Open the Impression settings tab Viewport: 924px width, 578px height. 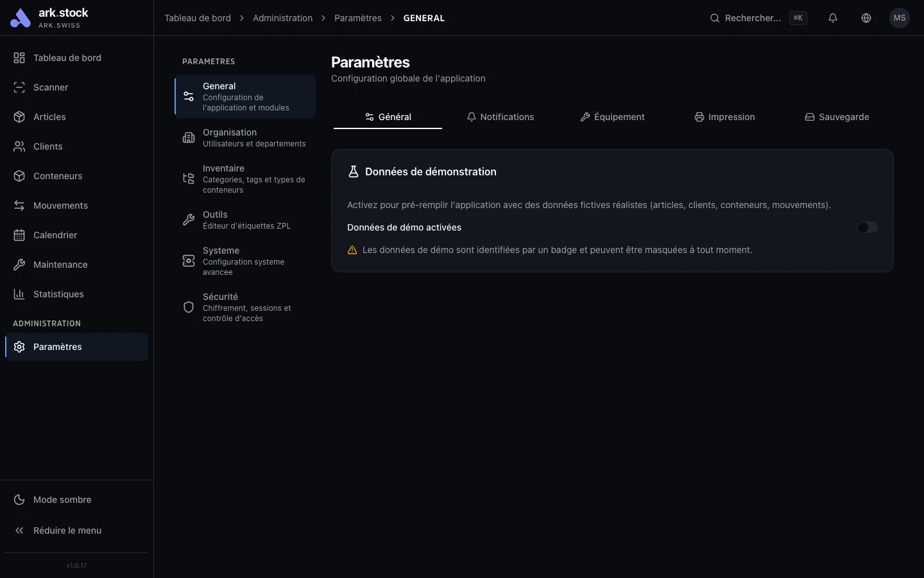point(724,117)
